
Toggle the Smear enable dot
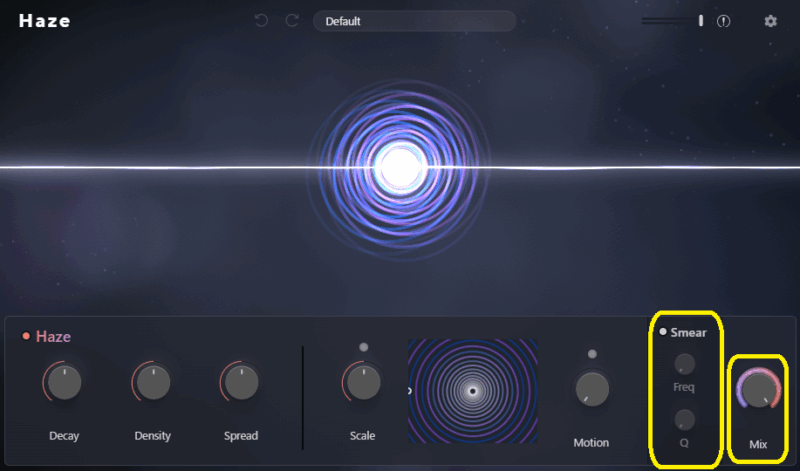click(x=663, y=332)
